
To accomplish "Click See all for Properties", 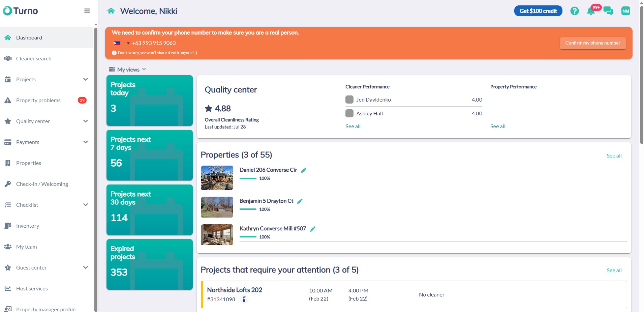I will (614, 156).
